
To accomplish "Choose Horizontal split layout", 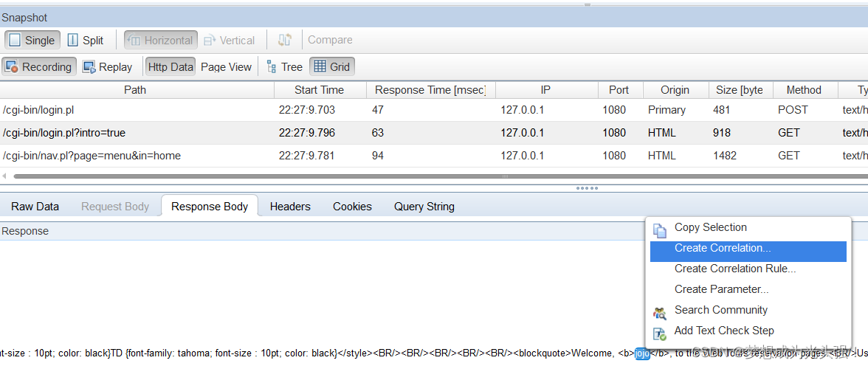I will click(x=161, y=41).
